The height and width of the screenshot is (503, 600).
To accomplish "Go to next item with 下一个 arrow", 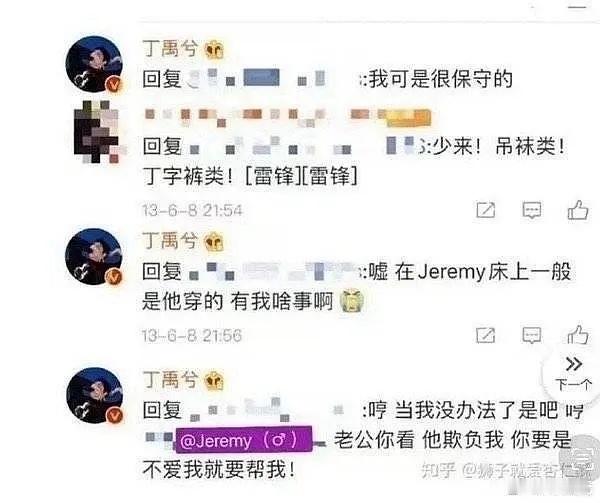I will click(574, 373).
